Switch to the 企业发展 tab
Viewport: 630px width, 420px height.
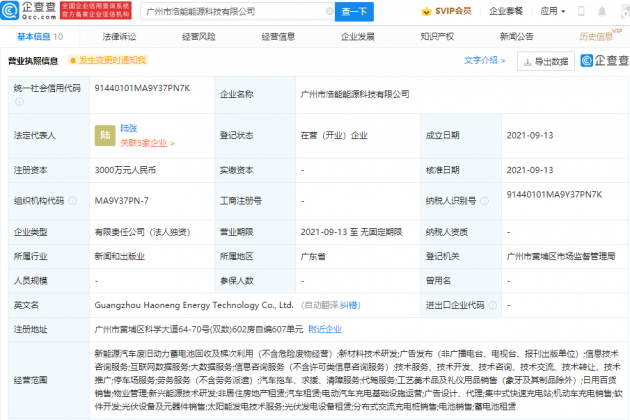(358, 37)
